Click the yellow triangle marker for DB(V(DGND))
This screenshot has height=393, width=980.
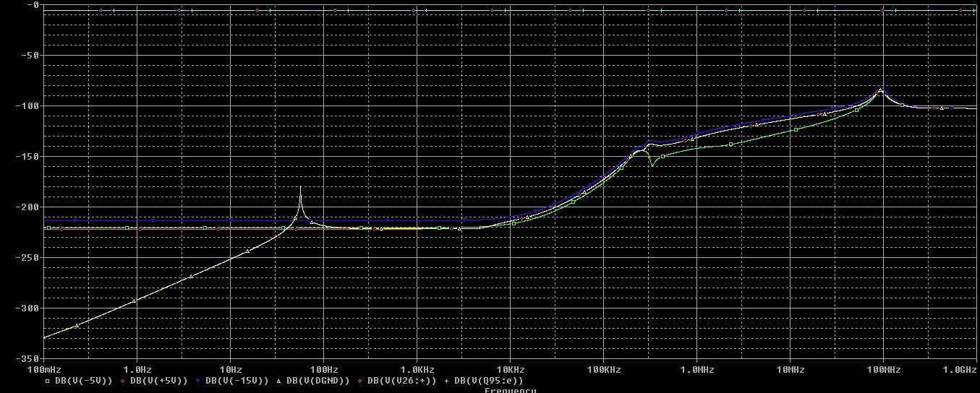tap(279, 380)
